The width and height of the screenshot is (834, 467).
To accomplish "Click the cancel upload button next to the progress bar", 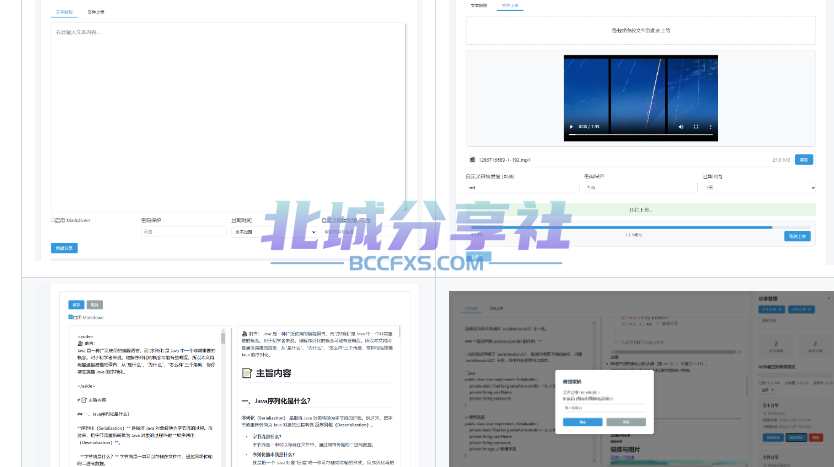I will tap(797, 236).
